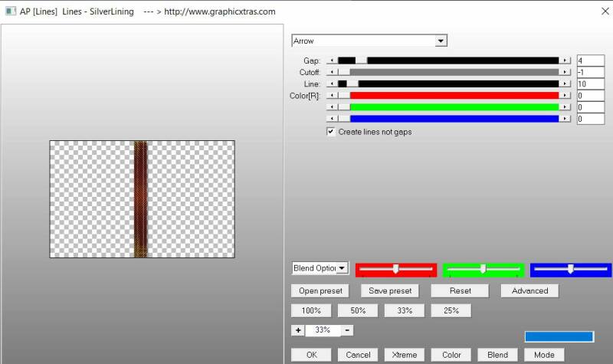Click the Line slider right arrow
This screenshot has height=364, width=613.
(x=565, y=84)
